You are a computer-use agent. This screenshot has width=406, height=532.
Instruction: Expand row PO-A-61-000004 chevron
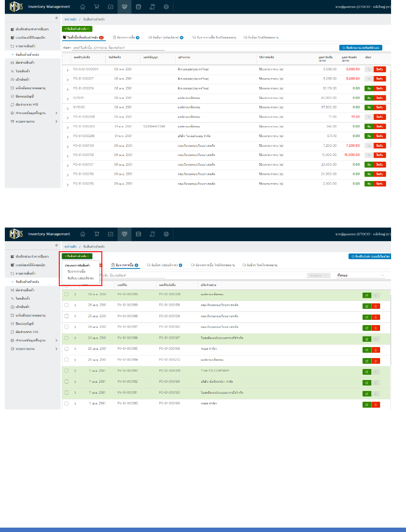point(68,70)
